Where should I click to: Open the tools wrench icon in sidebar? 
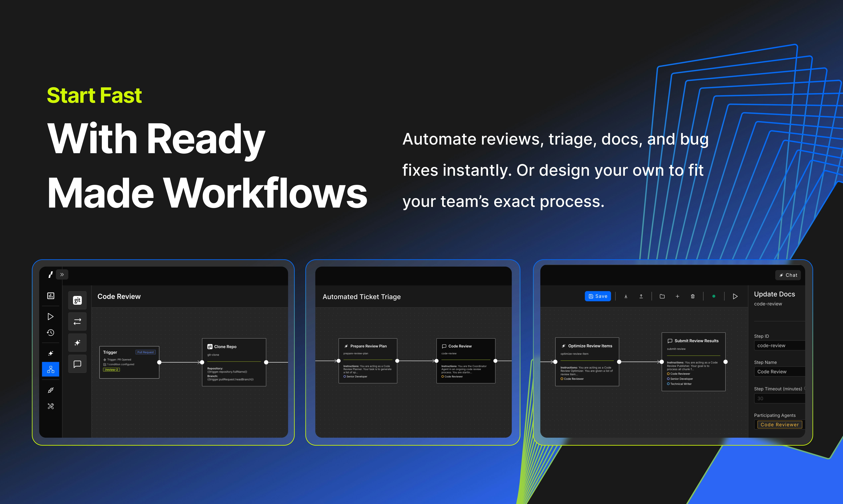pos(51,406)
